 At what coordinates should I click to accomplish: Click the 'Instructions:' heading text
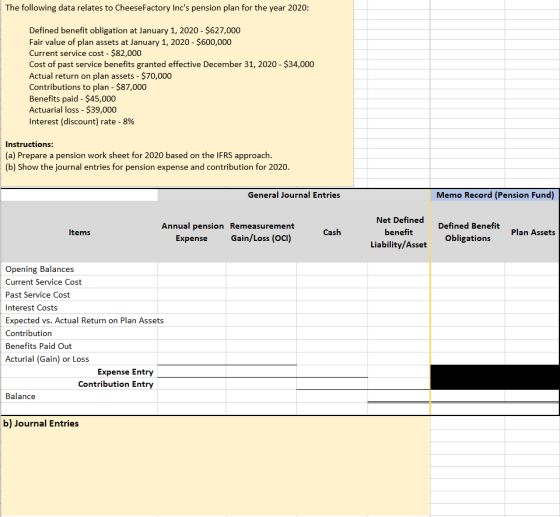pos(29,144)
